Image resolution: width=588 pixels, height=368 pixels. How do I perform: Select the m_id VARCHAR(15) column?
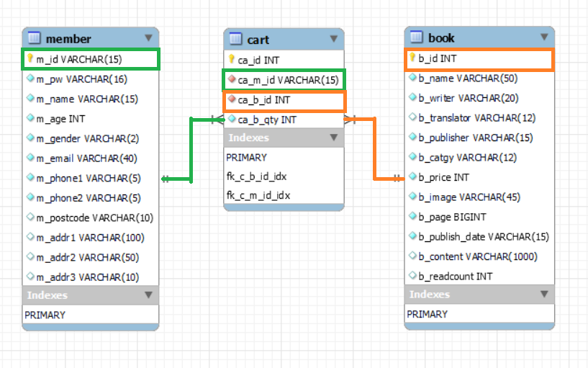(x=91, y=59)
